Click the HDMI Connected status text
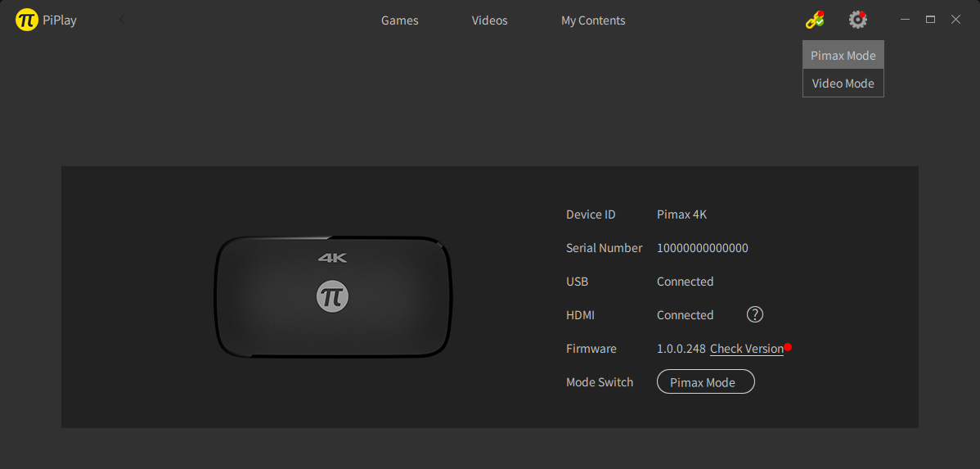The image size is (980, 469). [685, 315]
